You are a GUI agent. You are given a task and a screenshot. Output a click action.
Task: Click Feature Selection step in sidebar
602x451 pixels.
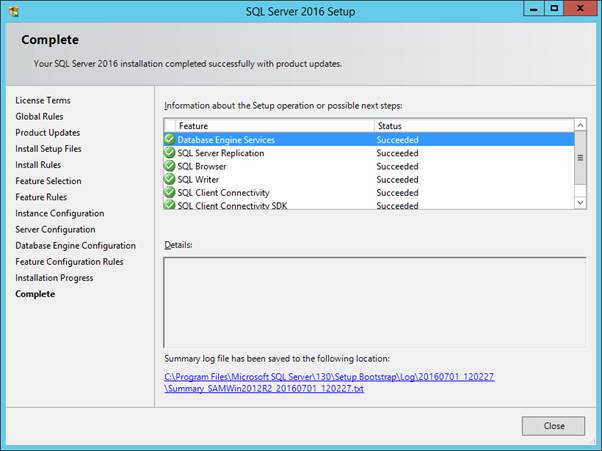point(48,181)
